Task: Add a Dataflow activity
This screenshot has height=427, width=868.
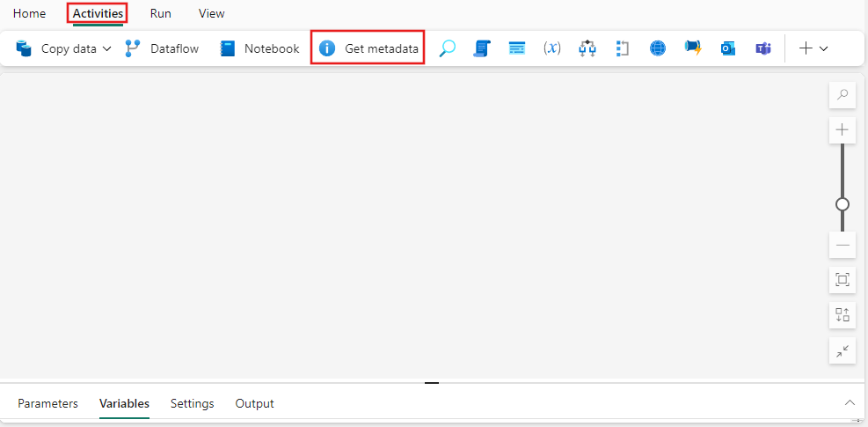Action: [162, 48]
